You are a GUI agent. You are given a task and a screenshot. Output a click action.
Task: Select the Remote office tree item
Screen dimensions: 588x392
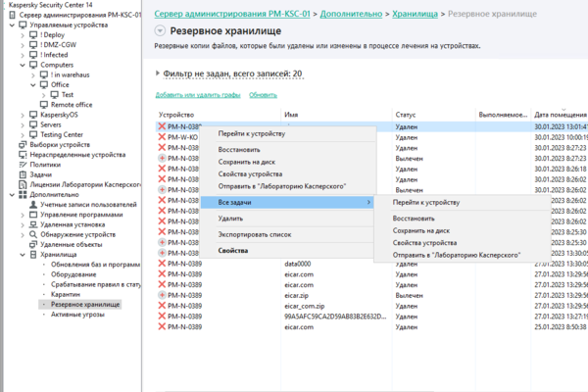click(x=72, y=105)
